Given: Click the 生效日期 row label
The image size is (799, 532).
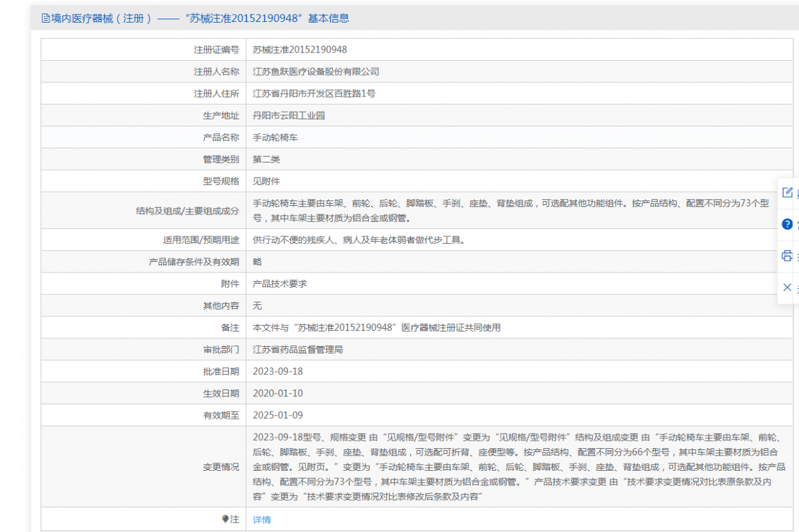Looking at the screenshot, I should click(221, 394).
